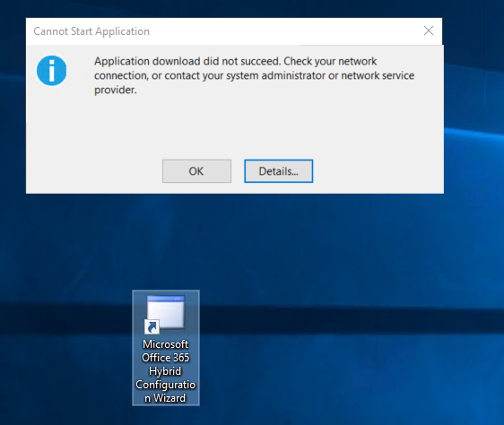Click the word 'provider.' in the message

(116, 90)
